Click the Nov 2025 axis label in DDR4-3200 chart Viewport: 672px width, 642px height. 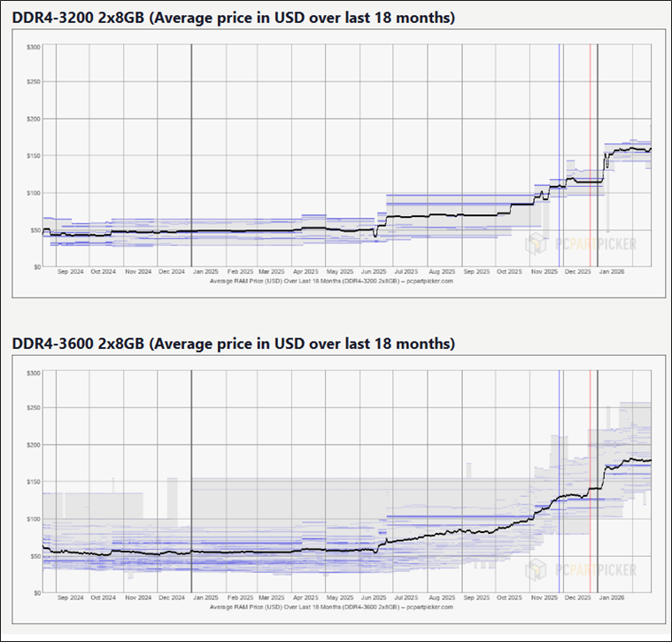tap(545, 272)
